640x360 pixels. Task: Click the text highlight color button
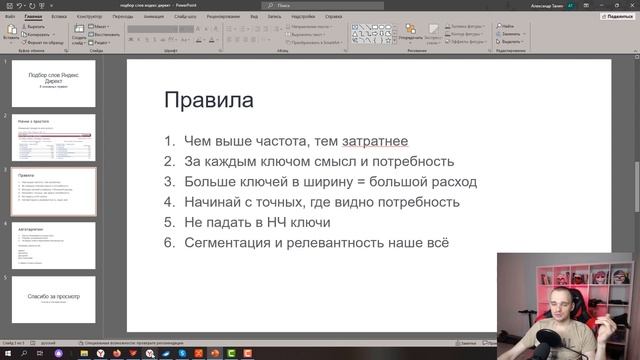coord(199,40)
